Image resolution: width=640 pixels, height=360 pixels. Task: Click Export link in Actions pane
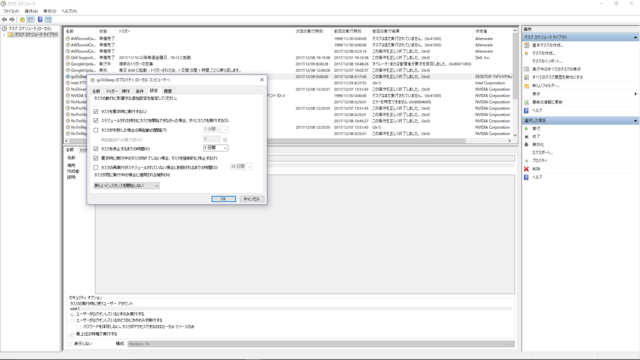(542, 153)
